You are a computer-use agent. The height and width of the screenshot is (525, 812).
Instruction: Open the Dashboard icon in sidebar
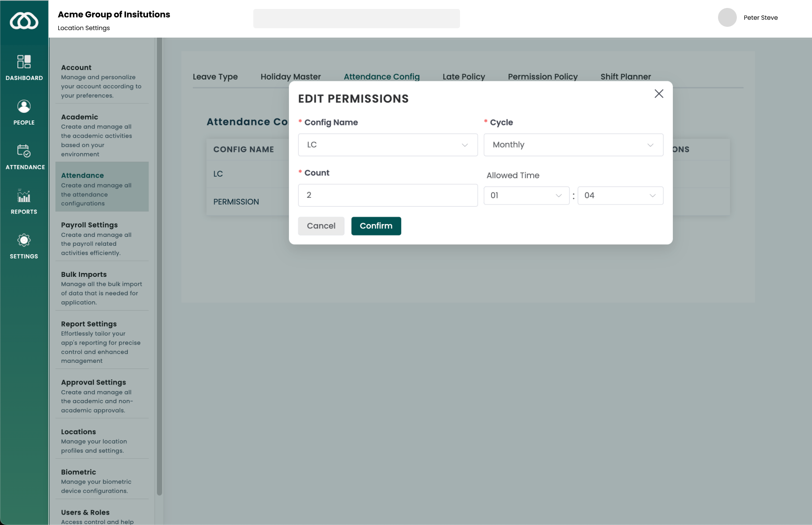pos(24,62)
